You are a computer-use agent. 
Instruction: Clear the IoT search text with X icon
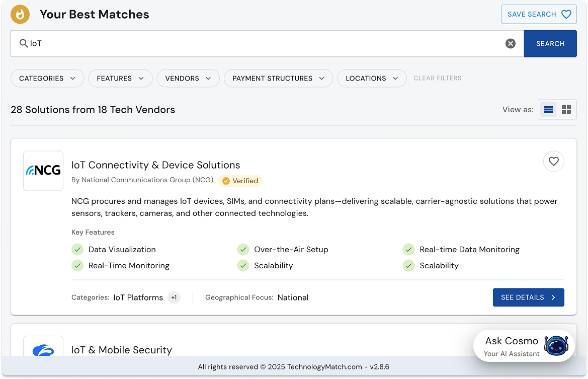[x=510, y=43]
